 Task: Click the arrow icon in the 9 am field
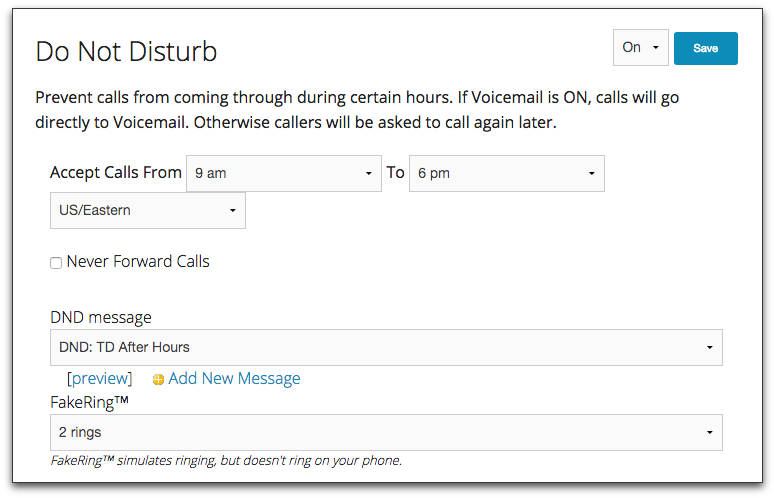[368, 173]
